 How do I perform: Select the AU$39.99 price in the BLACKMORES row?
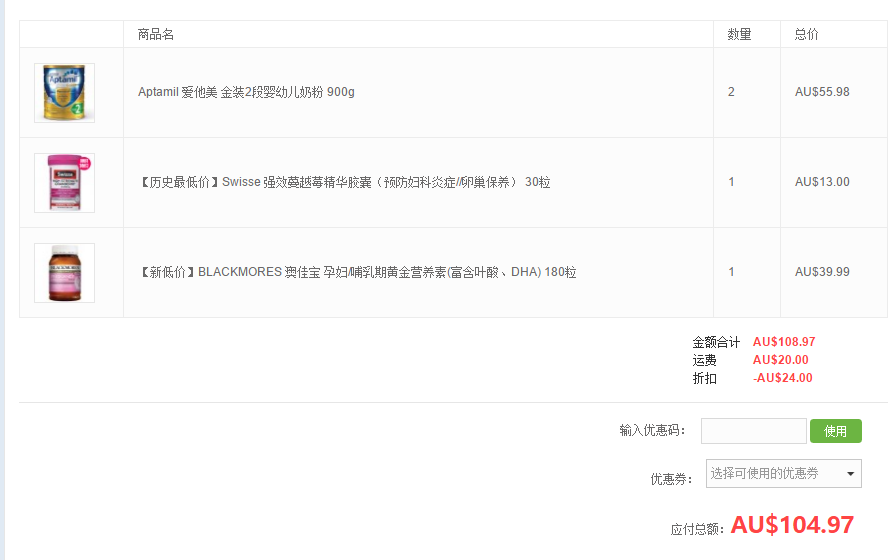coord(822,272)
